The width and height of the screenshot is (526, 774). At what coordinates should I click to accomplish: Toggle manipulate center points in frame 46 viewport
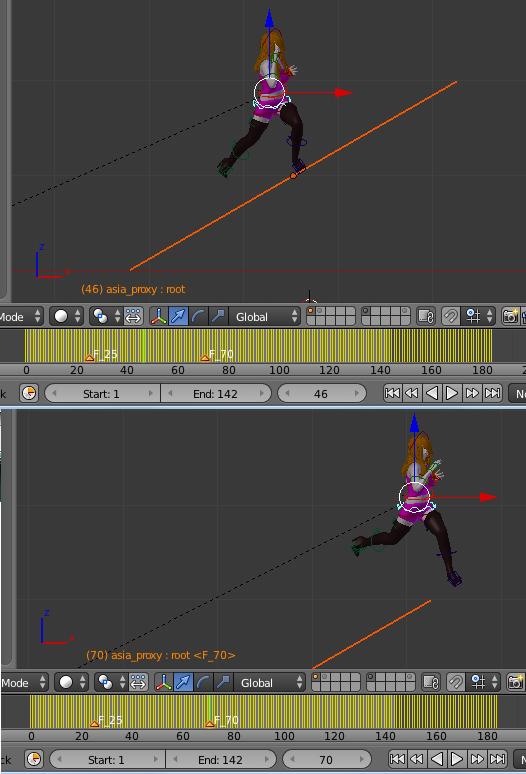(x=133, y=316)
